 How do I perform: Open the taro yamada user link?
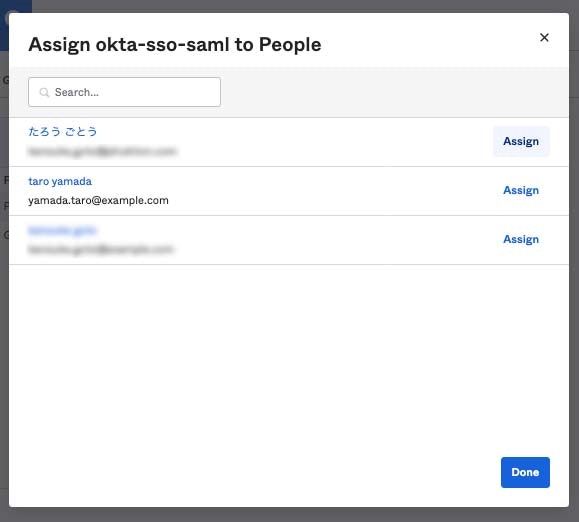(60, 181)
